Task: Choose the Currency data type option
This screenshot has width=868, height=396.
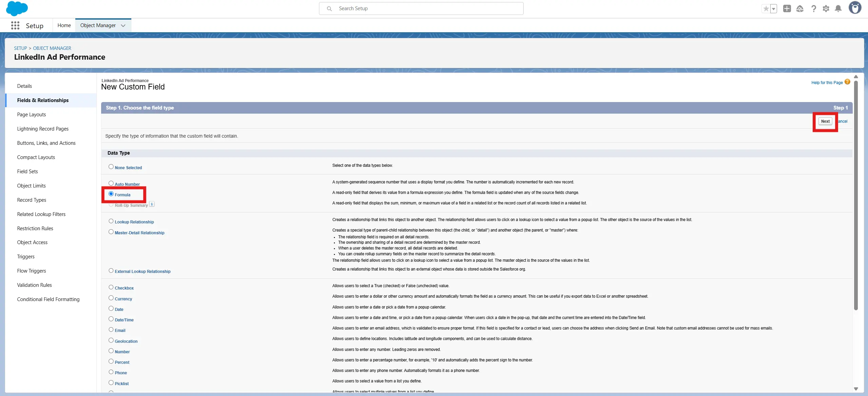Action: pos(111,298)
